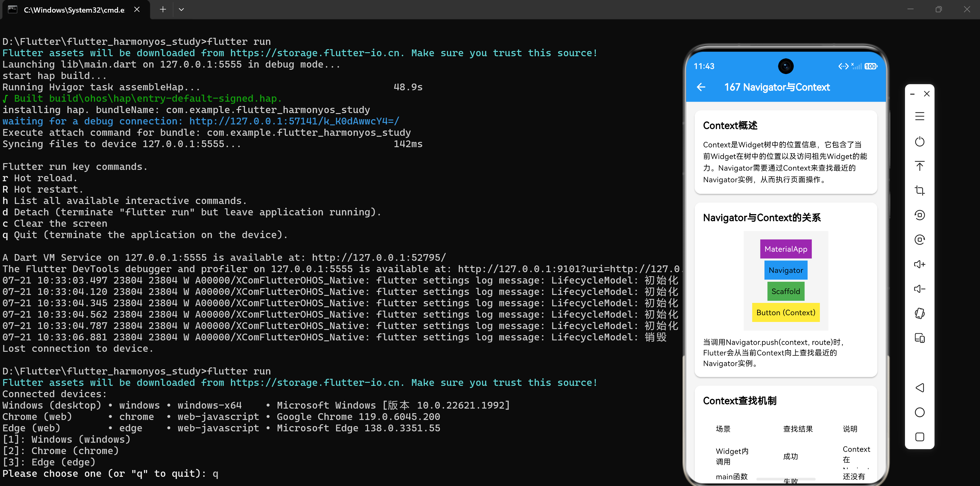
Task: Tap the signal strength icon in phone status bar
Action: coord(856,66)
